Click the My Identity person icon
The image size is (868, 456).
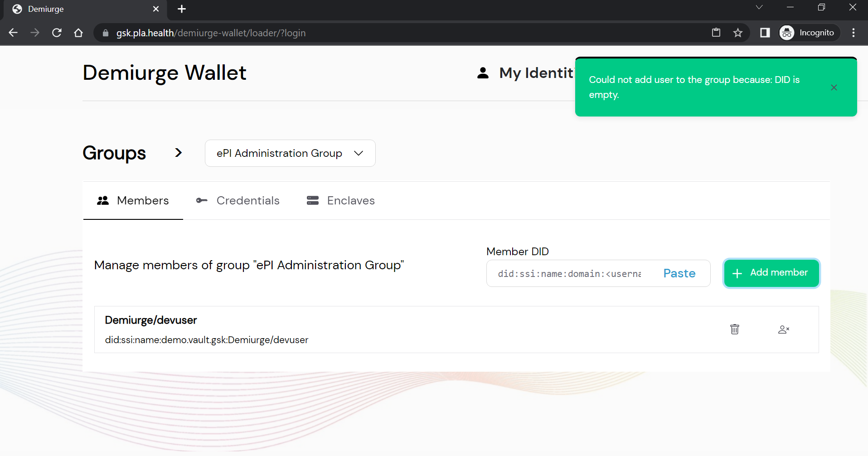pyautogui.click(x=482, y=73)
